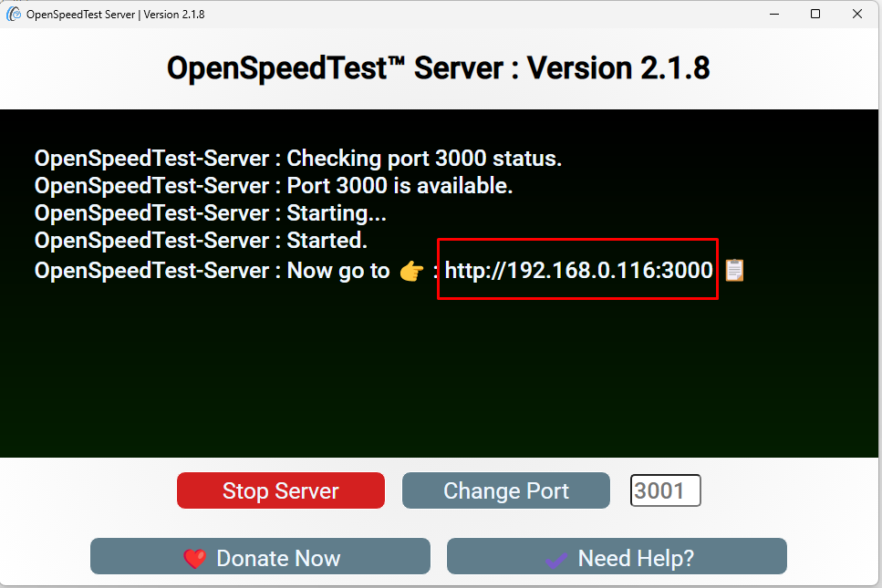Image resolution: width=882 pixels, height=588 pixels.
Task: Close the OpenSpeedTest Server window
Action: click(857, 14)
